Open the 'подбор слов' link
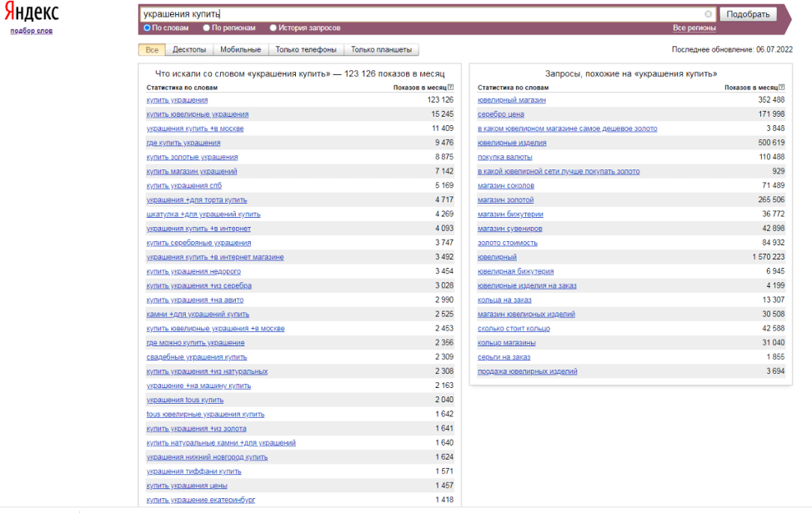 (31, 31)
